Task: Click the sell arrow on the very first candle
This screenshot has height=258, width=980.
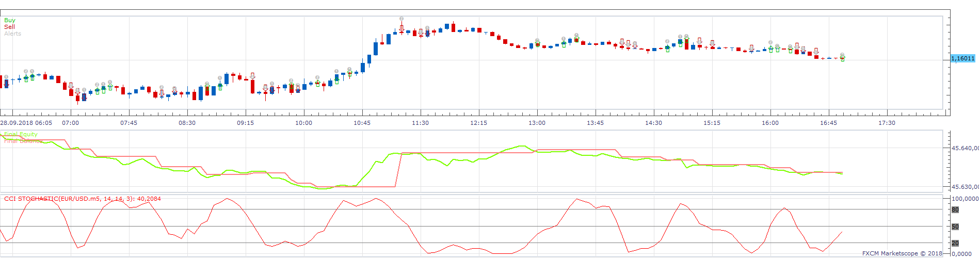Action: tap(6, 83)
